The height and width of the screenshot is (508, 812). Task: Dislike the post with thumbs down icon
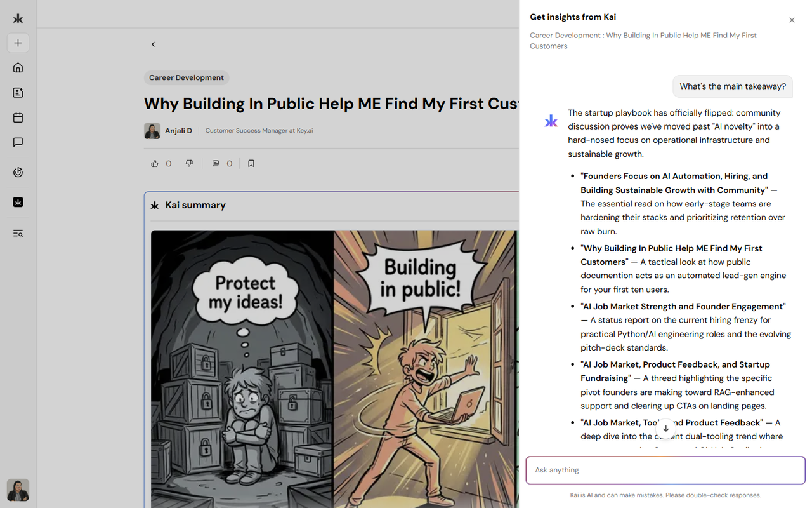(x=189, y=163)
